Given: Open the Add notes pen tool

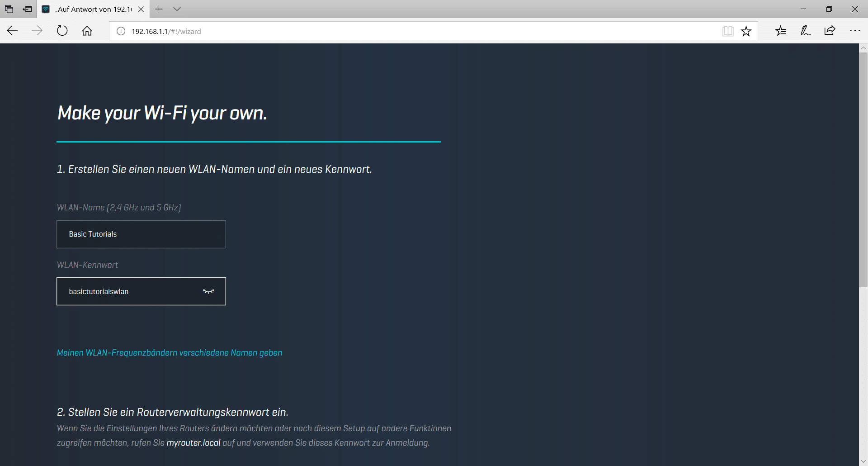Looking at the screenshot, I should (x=805, y=31).
